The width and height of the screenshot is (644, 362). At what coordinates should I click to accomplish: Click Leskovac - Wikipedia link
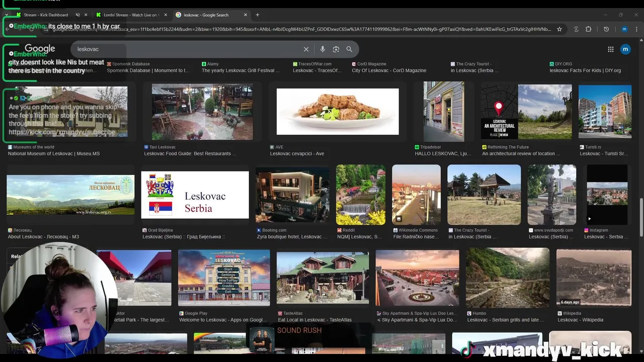(x=580, y=320)
